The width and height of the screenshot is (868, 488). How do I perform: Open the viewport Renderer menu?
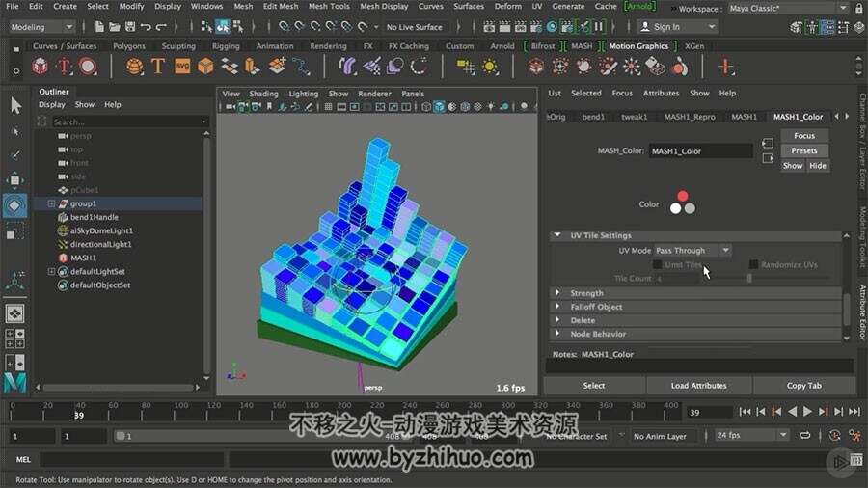(x=374, y=94)
